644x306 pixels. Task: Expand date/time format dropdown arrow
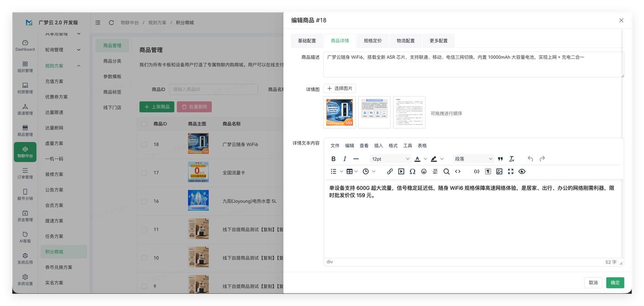coord(374,171)
